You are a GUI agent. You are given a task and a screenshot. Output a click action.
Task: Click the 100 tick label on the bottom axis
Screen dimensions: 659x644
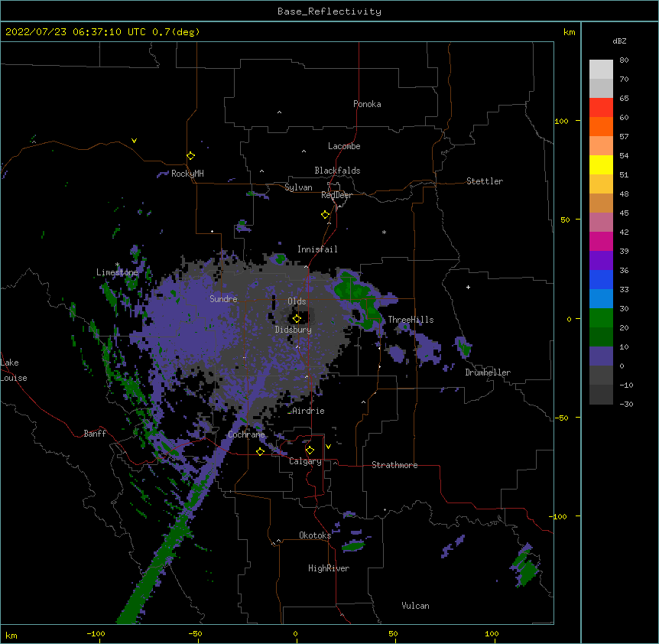(492, 633)
